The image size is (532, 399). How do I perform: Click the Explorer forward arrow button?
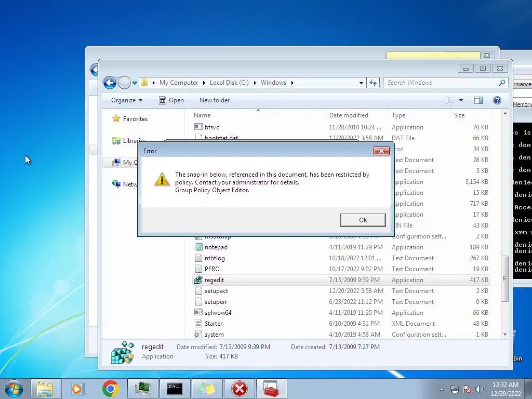point(124,83)
